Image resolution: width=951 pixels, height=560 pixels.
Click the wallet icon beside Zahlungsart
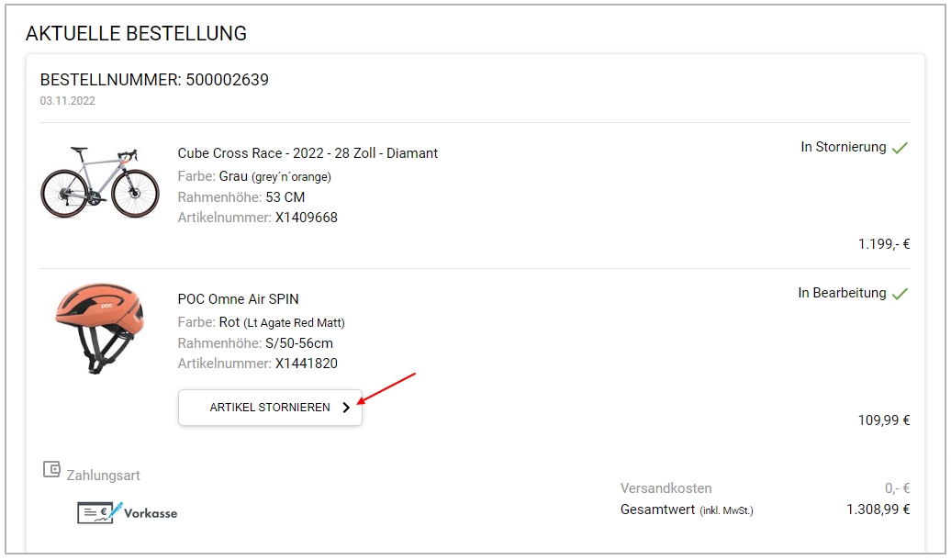(x=51, y=470)
